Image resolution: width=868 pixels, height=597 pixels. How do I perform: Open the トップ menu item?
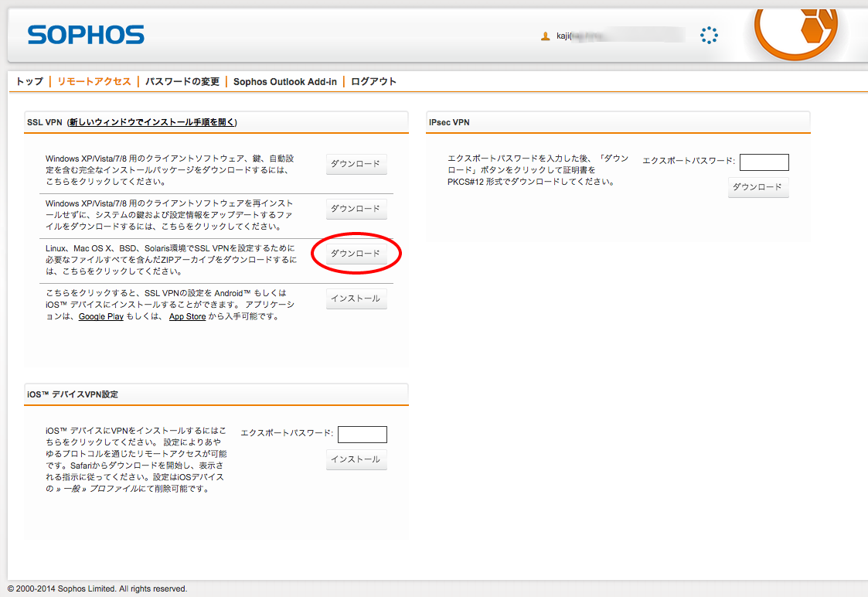click(29, 81)
